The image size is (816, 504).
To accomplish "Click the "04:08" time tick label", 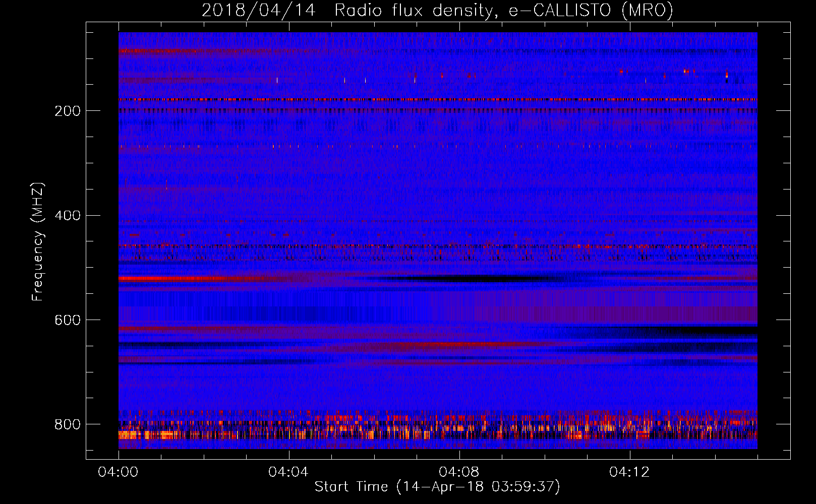I will pyautogui.click(x=459, y=472).
